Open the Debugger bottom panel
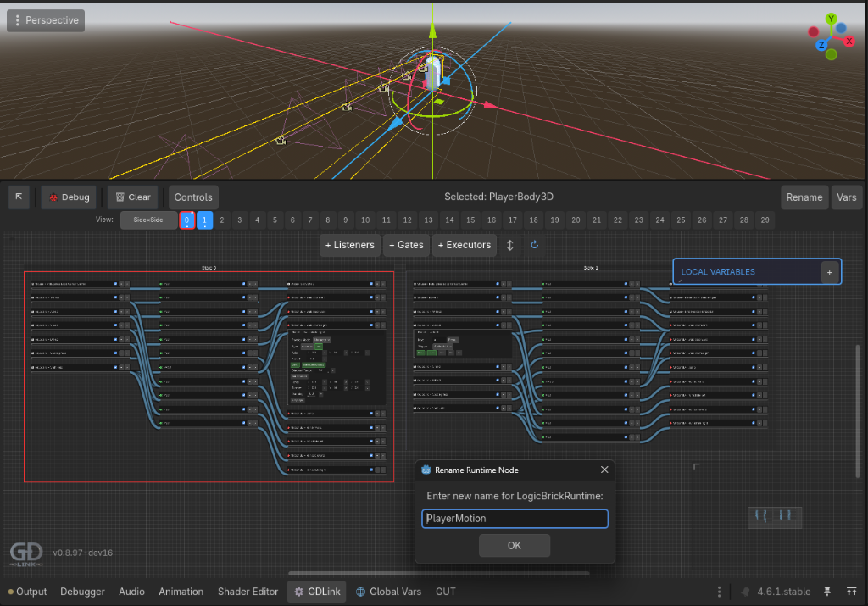 (x=82, y=591)
